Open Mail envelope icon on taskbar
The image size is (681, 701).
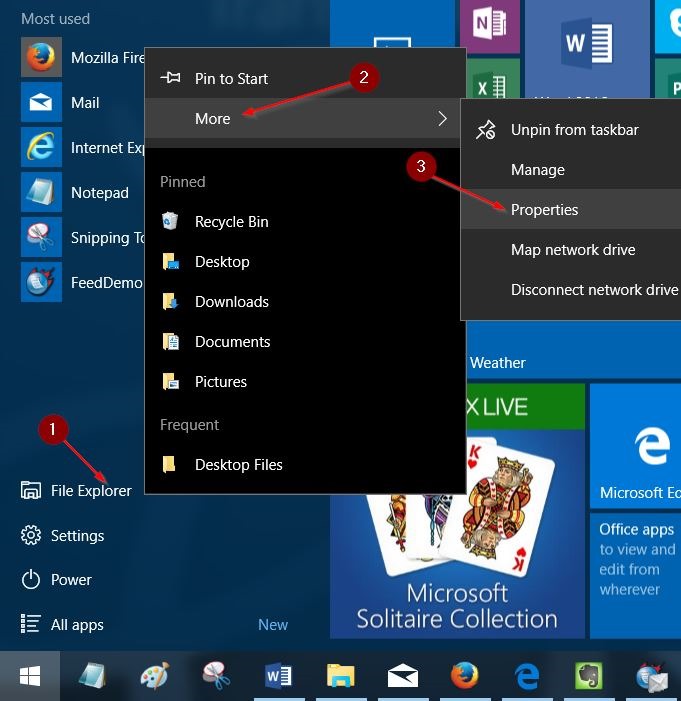coord(403,676)
